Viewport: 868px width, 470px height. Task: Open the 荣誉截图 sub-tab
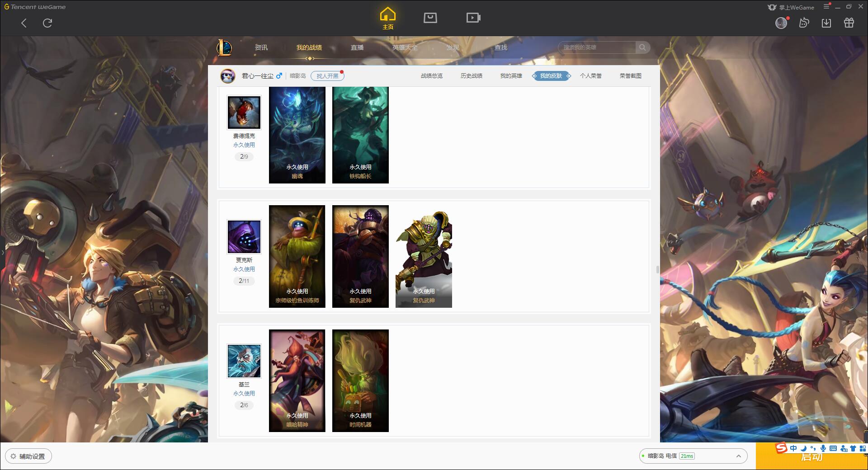(631, 76)
